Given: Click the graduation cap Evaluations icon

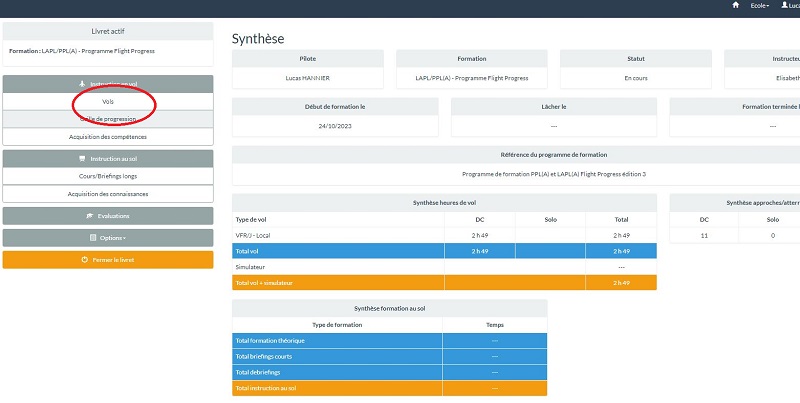Looking at the screenshot, I should point(89,216).
